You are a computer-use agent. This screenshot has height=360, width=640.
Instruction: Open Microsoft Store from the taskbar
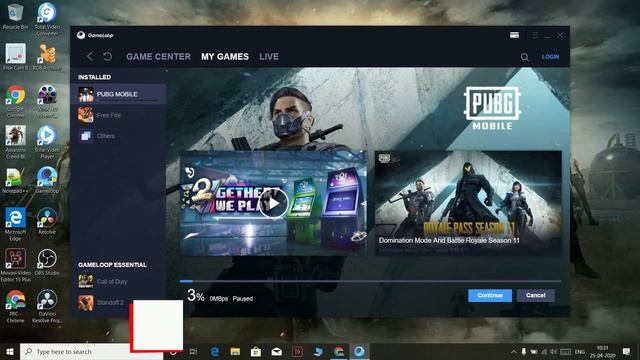[256, 351]
